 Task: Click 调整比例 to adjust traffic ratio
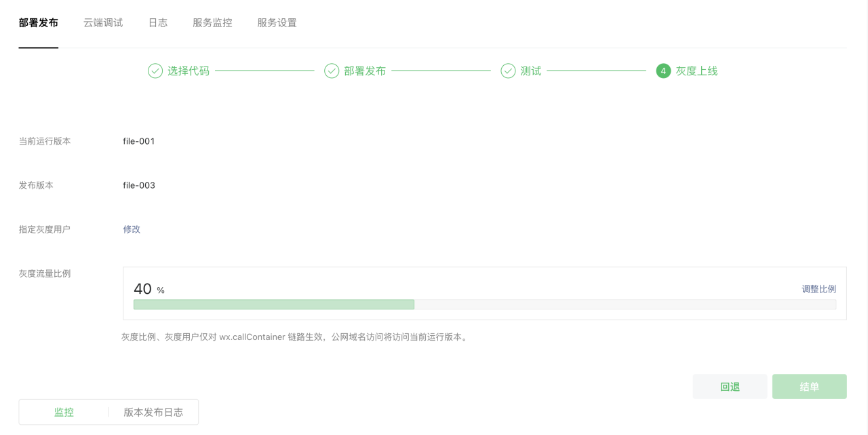coord(818,288)
